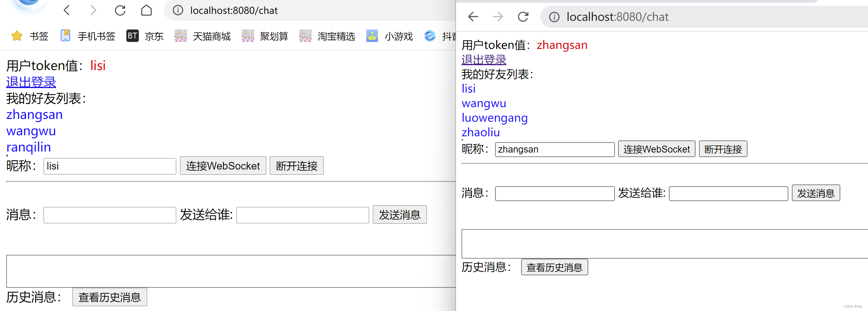Click message display box on zhangsan page
868x311 pixels.
665,244
